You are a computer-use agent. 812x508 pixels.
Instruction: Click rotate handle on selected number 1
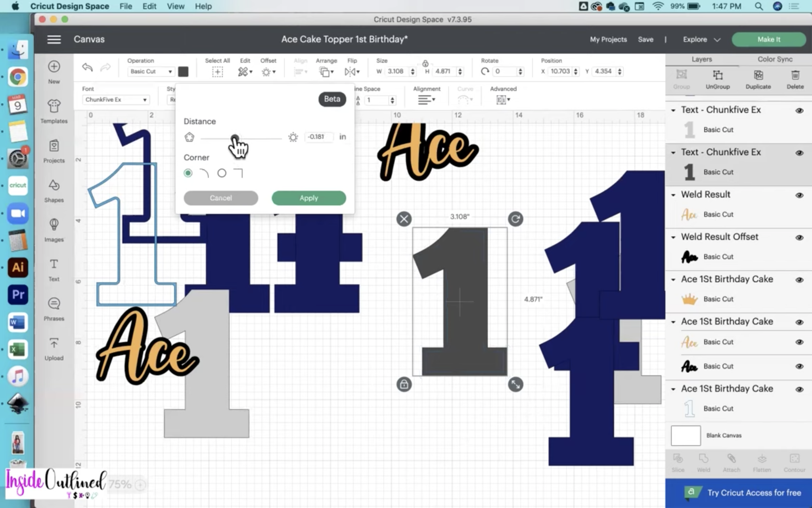click(x=515, y=219)
